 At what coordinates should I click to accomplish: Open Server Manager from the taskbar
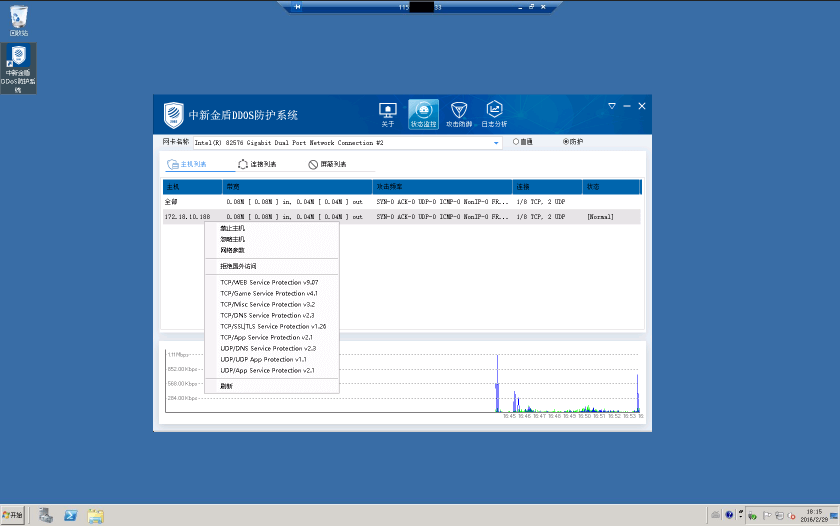click(x=46, y=515)
